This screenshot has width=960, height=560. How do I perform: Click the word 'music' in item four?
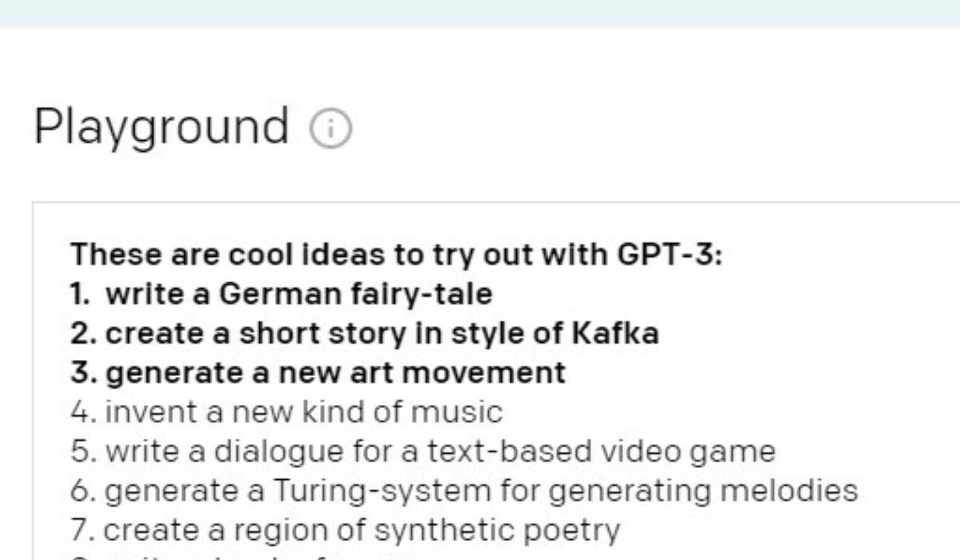point(468,412)
